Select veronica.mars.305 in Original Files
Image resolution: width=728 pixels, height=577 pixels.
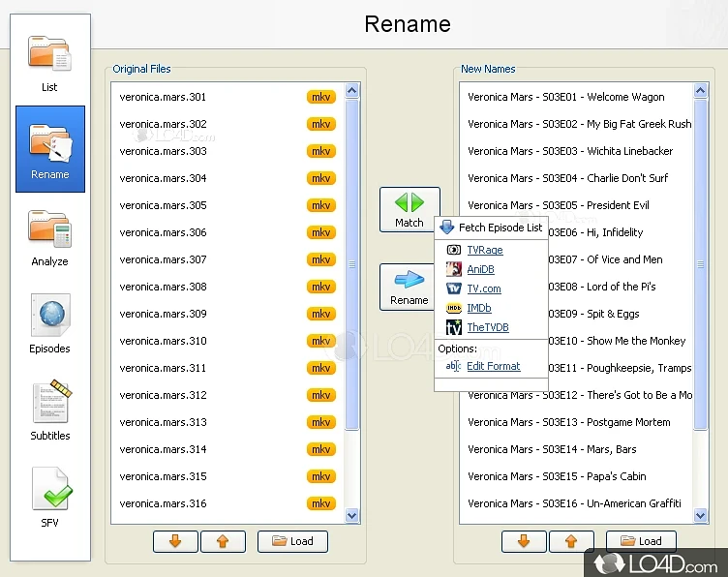click(x=163, y=205)
